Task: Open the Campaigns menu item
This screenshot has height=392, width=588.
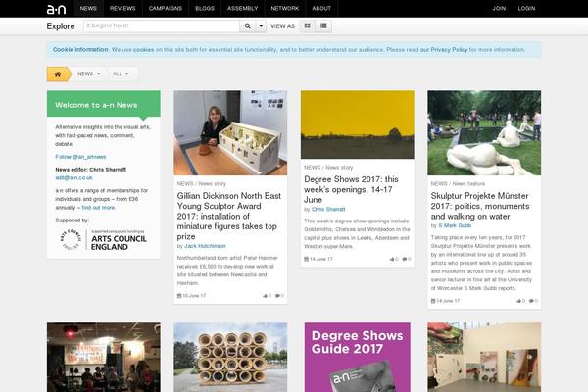Action: tap(165, 8)
